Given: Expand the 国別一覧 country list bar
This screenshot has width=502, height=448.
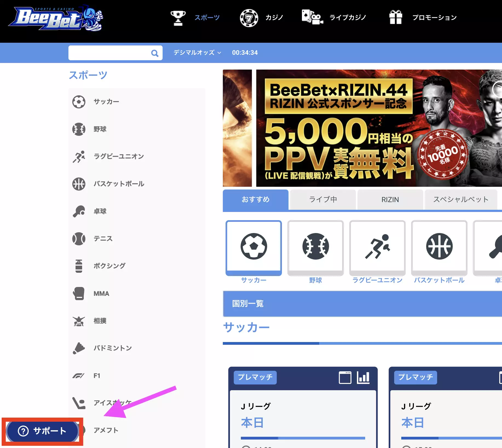Looking at the screenshot, I should pyautogui.click(x=362, y=304).
